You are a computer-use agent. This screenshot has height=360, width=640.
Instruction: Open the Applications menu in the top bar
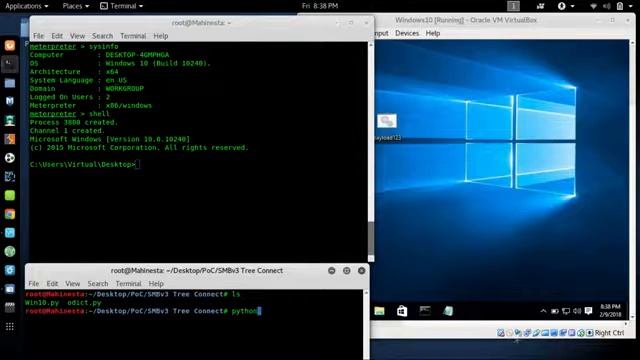[27, 6]
